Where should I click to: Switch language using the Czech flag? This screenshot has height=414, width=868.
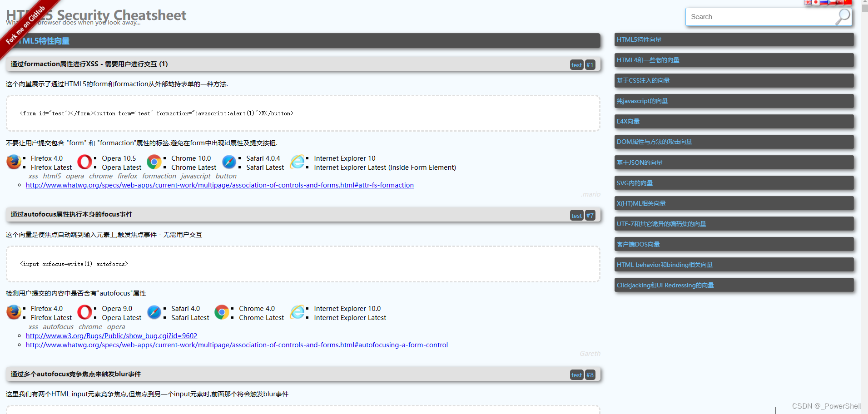click(x=832, y=2)
